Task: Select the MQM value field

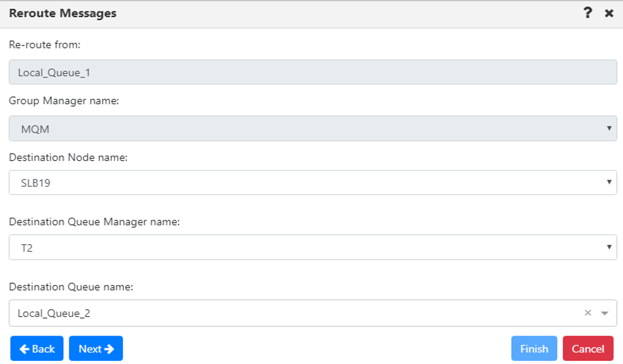Action: tap(312, 128)
